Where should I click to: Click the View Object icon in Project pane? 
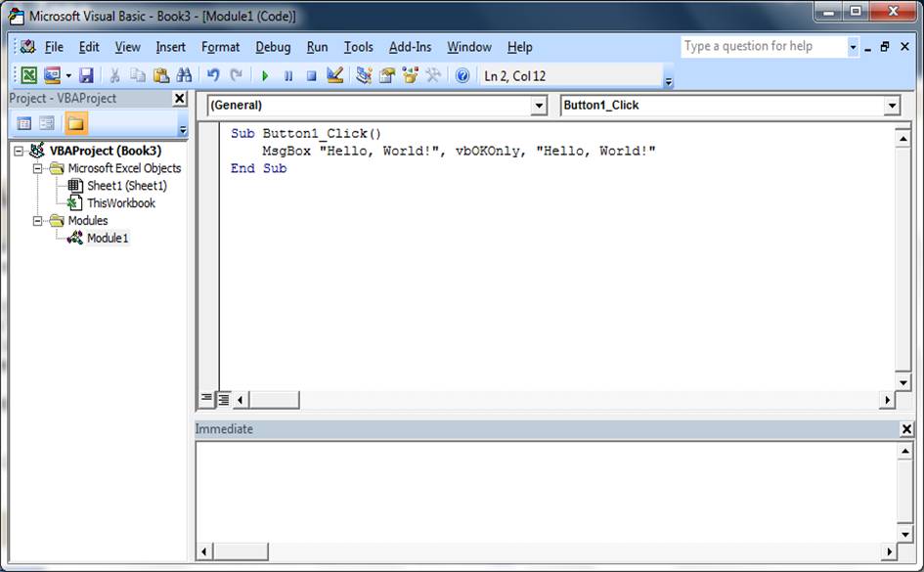[x=47, y=124]
